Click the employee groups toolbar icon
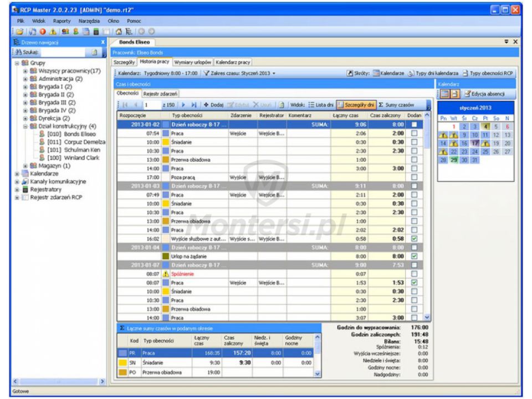 point(65,32)
